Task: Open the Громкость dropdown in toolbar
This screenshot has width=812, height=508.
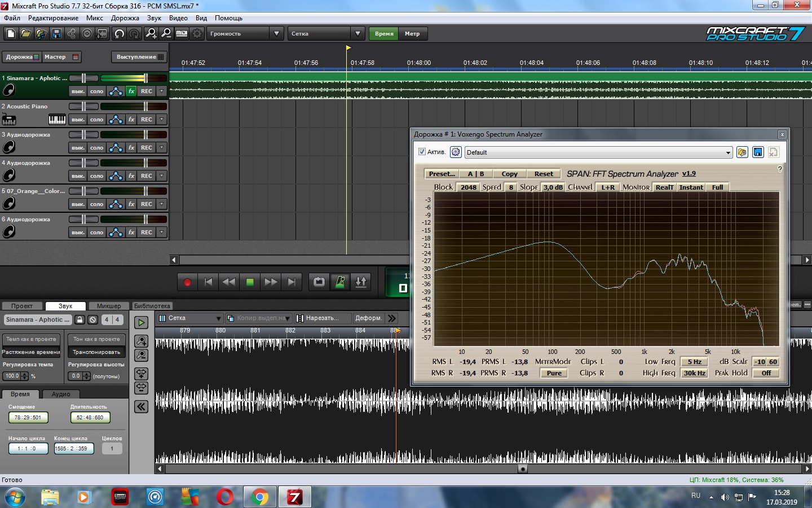Action: point(276,34)
